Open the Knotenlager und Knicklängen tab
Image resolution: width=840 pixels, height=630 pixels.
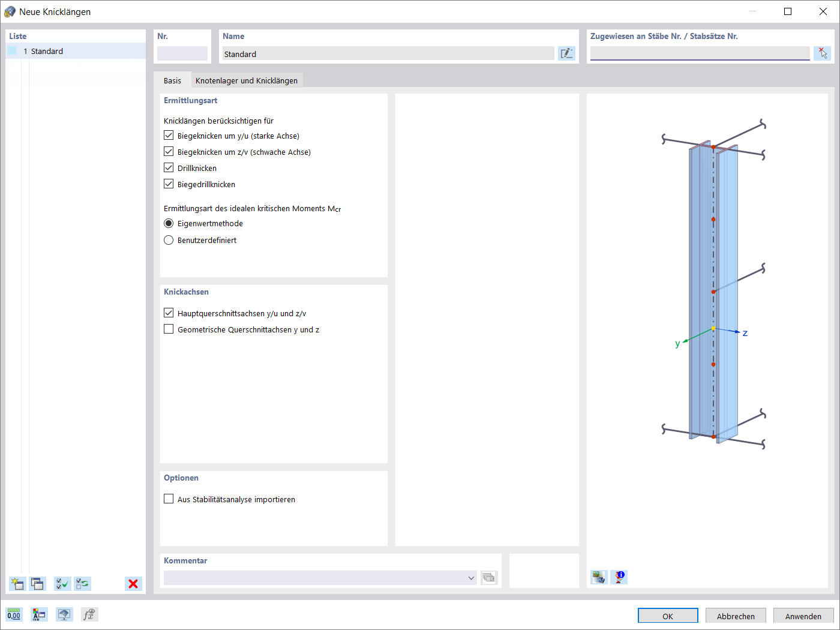pos(247,80)
